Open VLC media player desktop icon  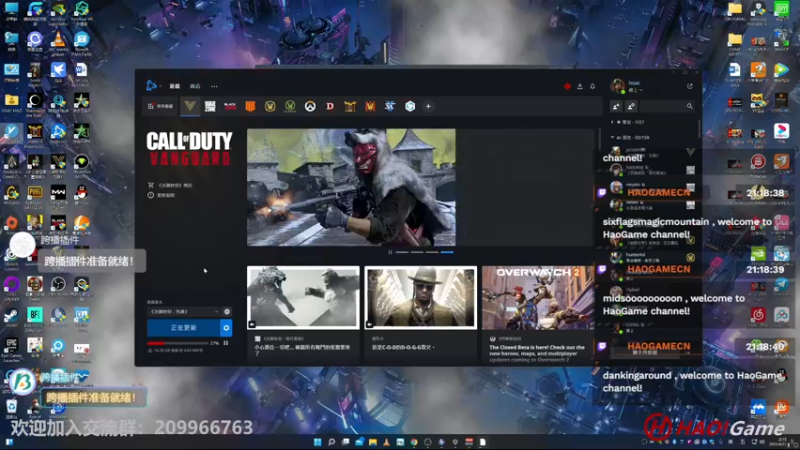(x=58, y=43)
